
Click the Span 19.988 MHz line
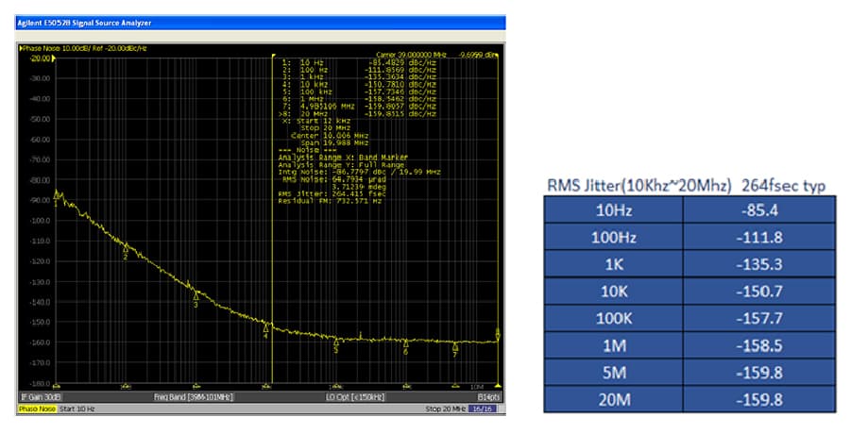click(334, 142)
